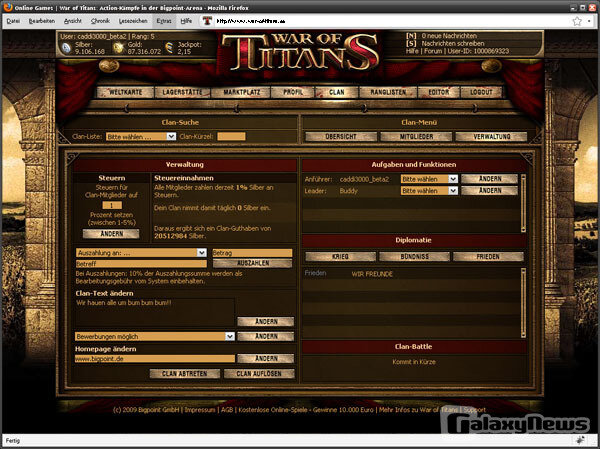Click the [S] write message icon
This screenshot has height=449, width=600.
click(x=411, y=44)
